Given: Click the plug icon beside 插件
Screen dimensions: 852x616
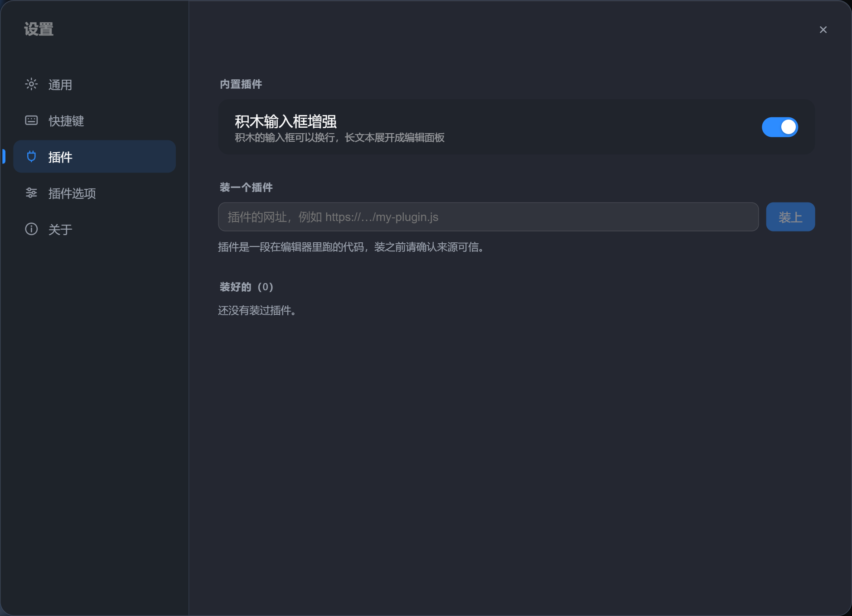Looking at the screenshot, I should point(31,157).
